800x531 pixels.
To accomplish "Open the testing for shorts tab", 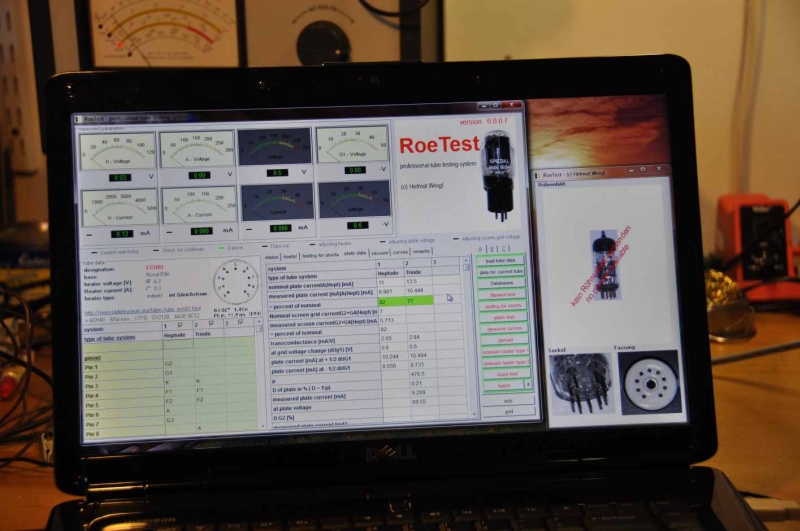I will 320,255.
